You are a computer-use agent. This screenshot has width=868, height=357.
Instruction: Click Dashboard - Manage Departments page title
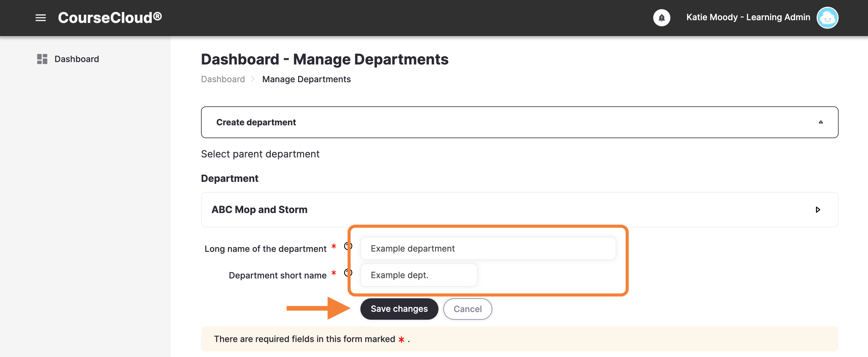click(325, 59)
